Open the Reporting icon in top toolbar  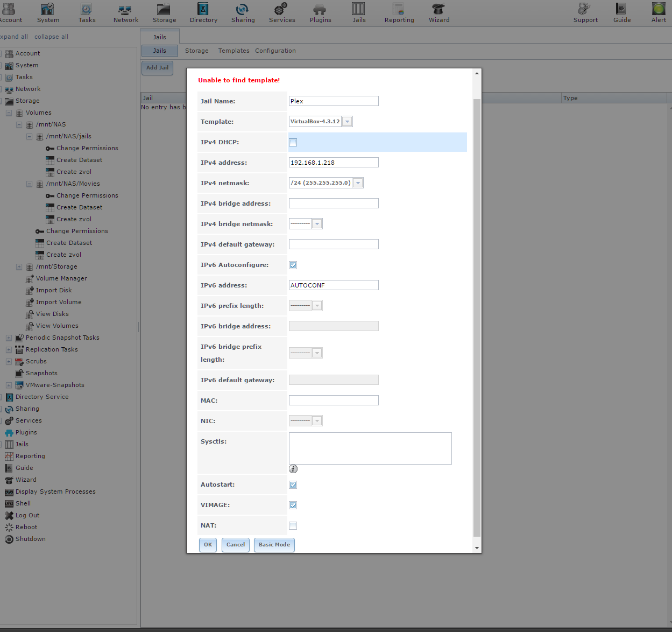coord(399,10)
